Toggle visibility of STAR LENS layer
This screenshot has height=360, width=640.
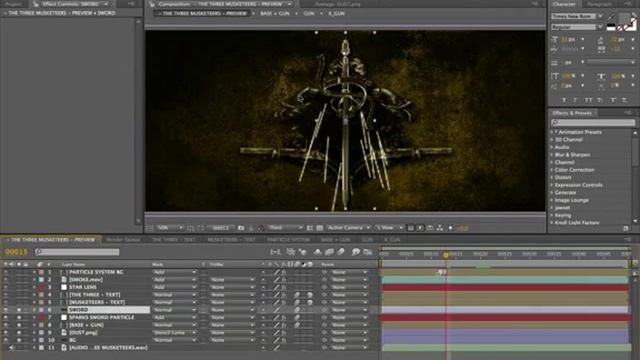(6, 287)
